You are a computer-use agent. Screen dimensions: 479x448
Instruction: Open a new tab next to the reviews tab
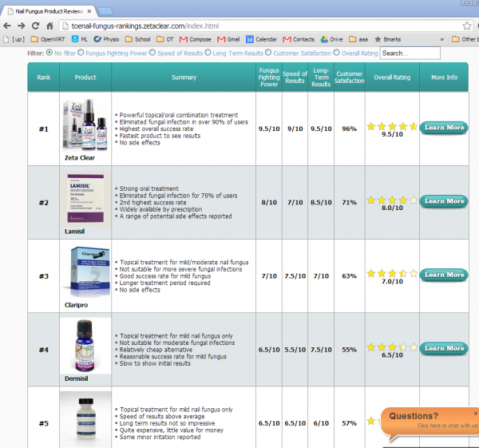coord(105,12)
